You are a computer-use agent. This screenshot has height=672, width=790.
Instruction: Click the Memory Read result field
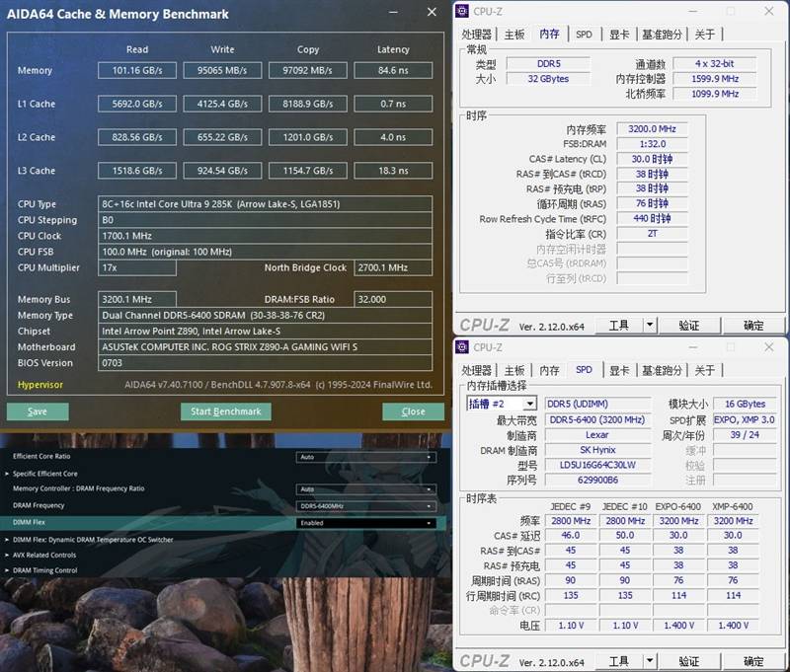pyautogui.click(x=137, y=70)
